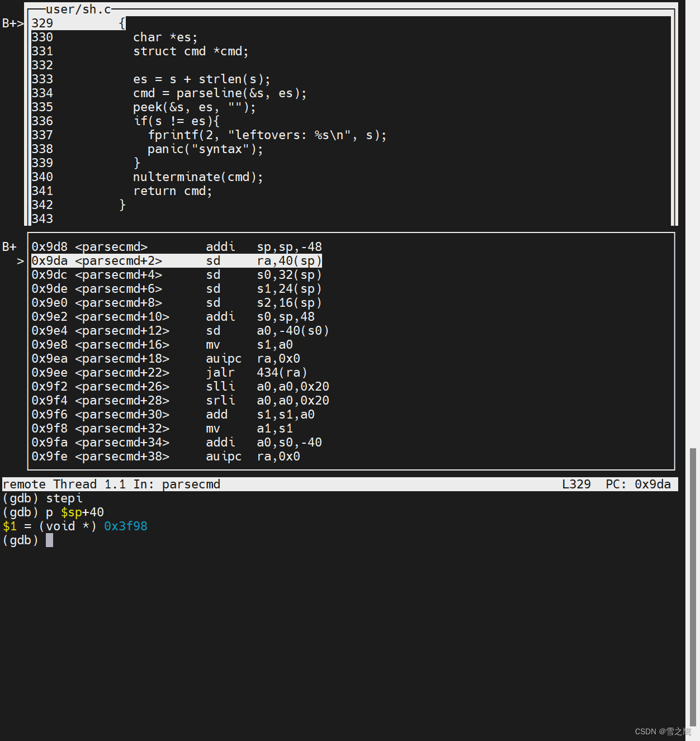Click the 0x9e8 'mv s1,a0' row
Image resolution: width=700 pixels, height=741 pixels.
click(x=162, y=345)
